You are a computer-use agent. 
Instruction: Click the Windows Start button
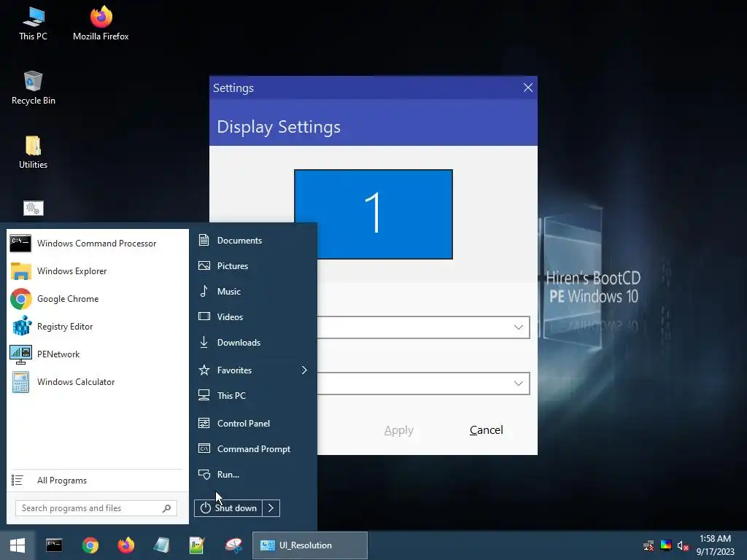tap(18, 545)
